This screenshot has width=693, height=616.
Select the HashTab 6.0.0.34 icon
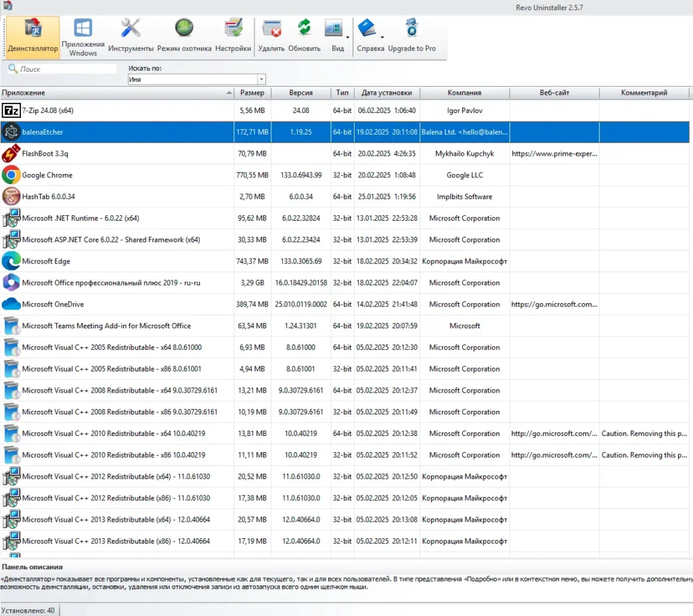(11, 196)
